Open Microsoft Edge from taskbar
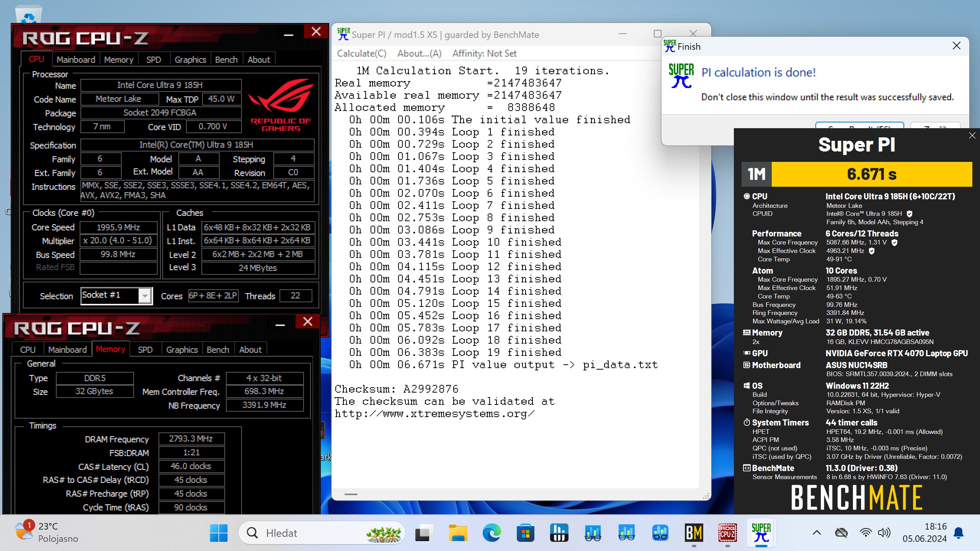Screen dimensions: 980x551 tap(492, 533)
